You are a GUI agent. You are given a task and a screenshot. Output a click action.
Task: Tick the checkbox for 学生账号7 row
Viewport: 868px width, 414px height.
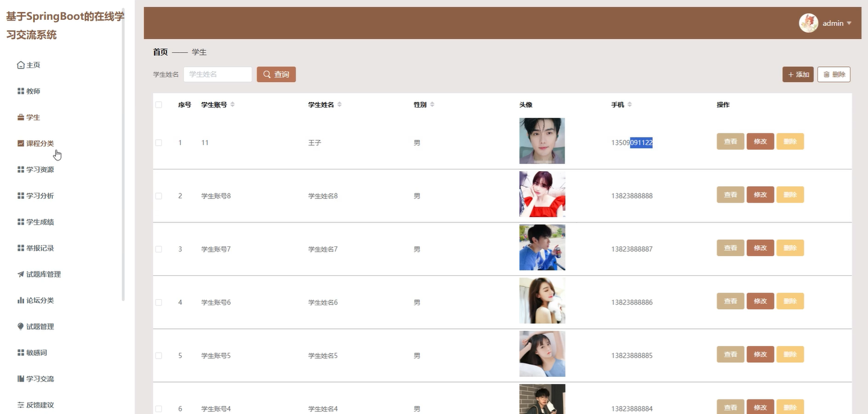pos(159,249)
